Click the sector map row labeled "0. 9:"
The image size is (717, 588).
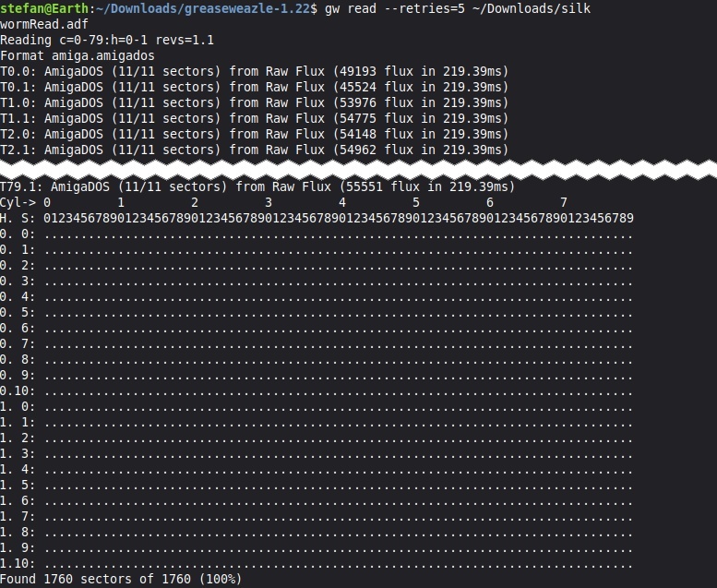pyautogui.click(x=317, y=375)
